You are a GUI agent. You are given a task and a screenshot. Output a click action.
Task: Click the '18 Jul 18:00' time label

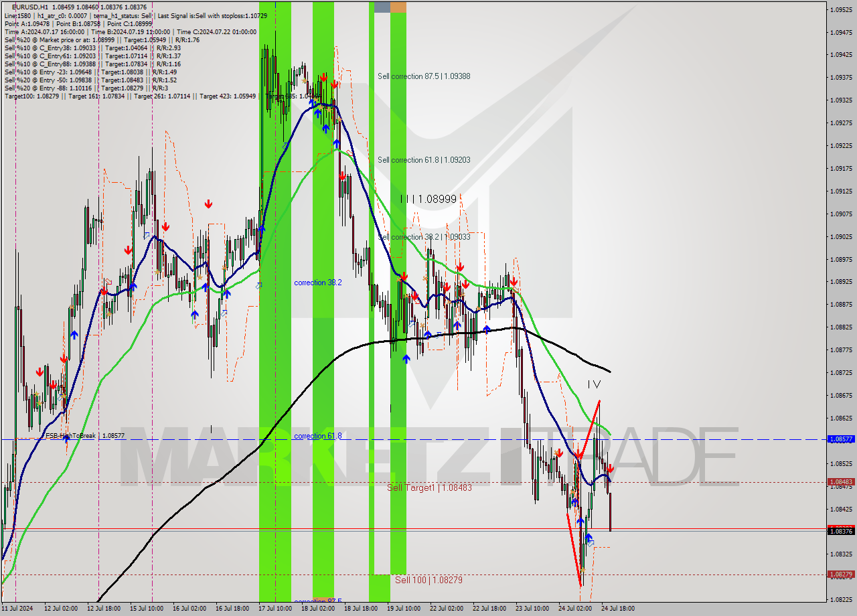(x=361, y=609)
